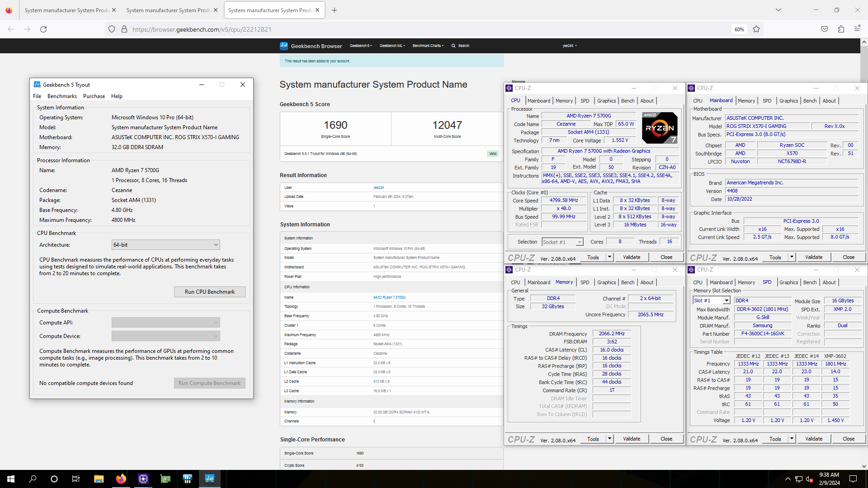Screen dimensions: 868x488
Task: Open Tools dropdown arrow in CPU-Z Memory window
Action: [x=609, y=439]
